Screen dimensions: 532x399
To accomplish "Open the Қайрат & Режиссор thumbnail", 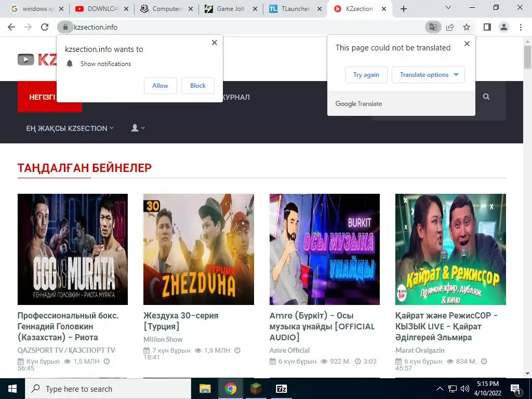I will [x=450, y=249].
